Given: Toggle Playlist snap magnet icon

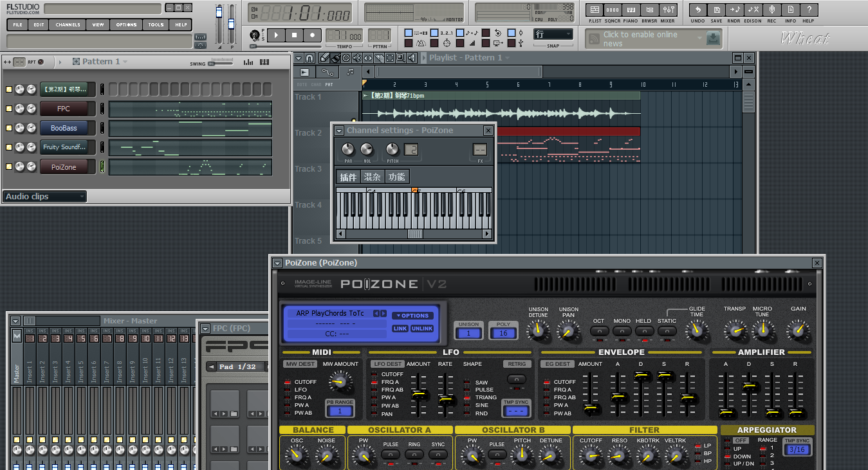Looking at the screenshot, I should point(310,58).
